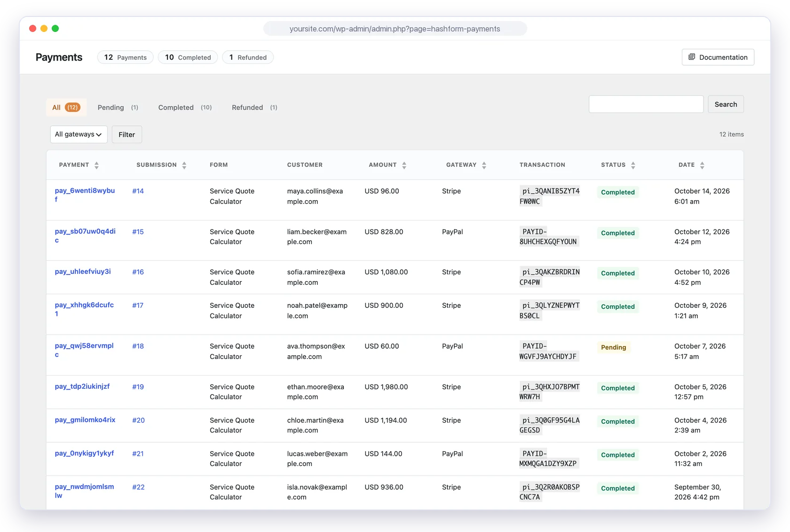Click the 1 Refunded summary pill

tap(248, 57)
